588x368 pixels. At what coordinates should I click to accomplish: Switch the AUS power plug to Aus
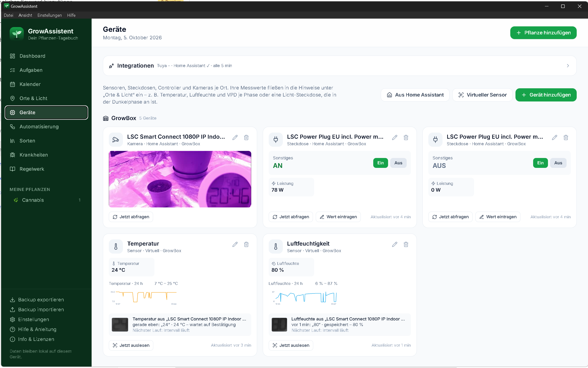click(x=558, y=163)
